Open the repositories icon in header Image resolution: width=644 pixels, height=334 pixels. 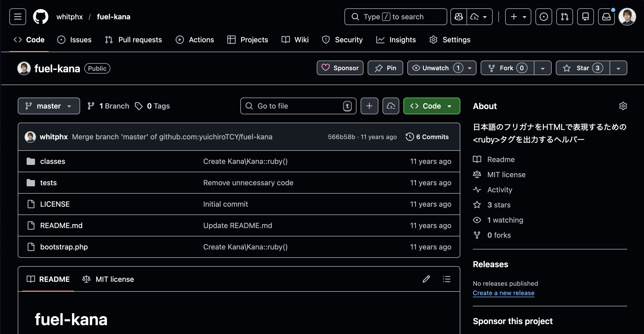pos(586,17)
